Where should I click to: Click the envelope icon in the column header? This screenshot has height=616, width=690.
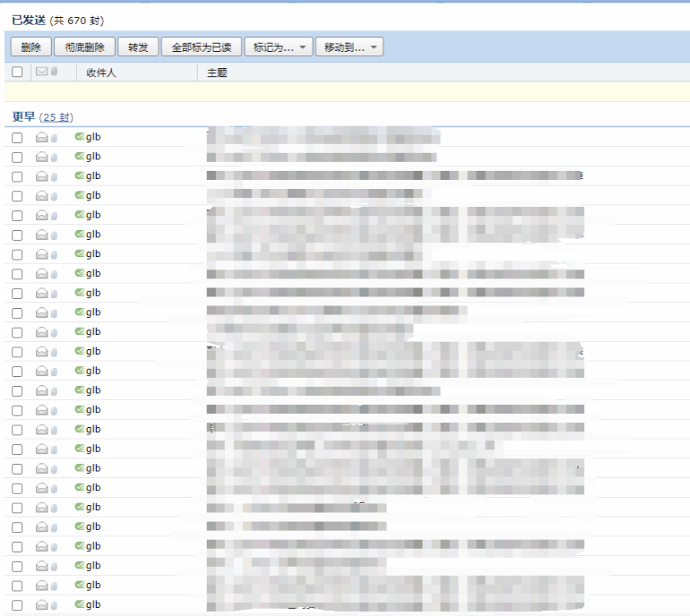41,72
